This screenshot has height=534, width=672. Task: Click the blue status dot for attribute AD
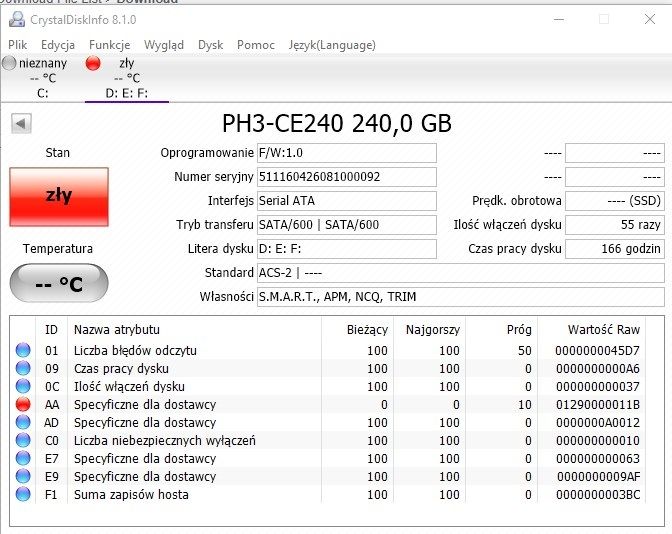pyautogui.click(x=23, y=422)
